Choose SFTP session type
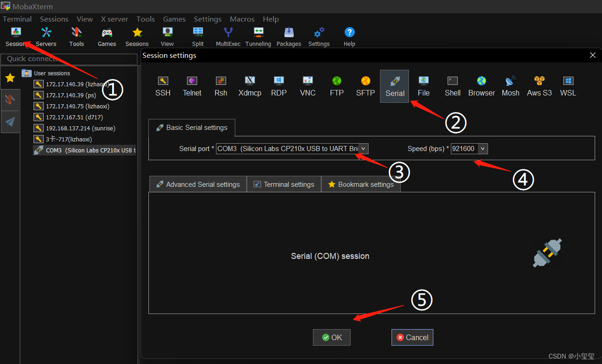The width and height of the screenshot is (602, 364). click(x=366, y=86)
